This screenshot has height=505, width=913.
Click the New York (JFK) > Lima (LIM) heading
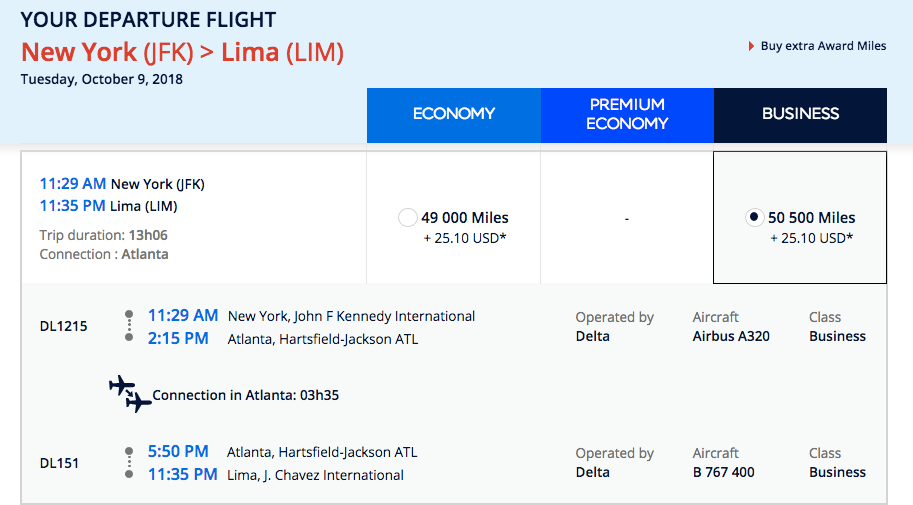coord(183,52)
